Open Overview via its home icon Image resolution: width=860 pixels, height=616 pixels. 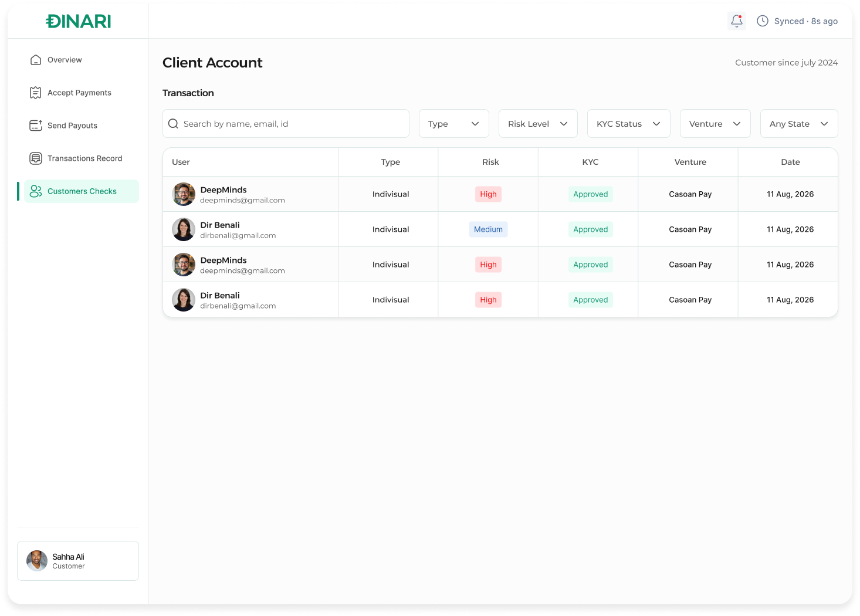(36, 60)
